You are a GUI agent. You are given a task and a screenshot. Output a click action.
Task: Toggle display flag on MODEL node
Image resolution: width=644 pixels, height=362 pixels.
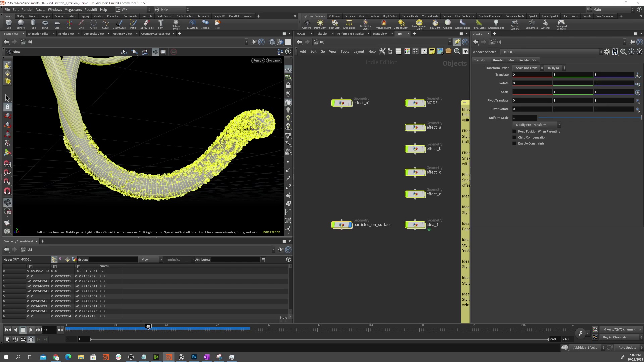pos(423,103)
